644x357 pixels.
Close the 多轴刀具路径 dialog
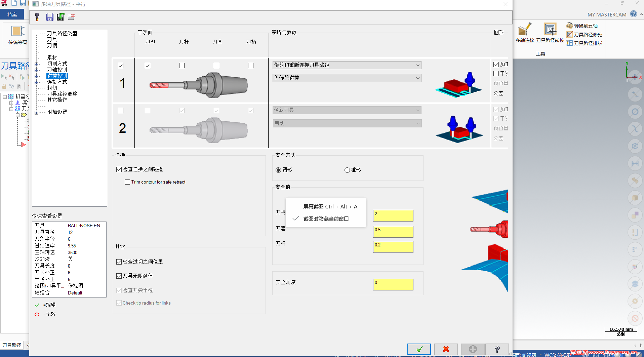coord(506,4)
